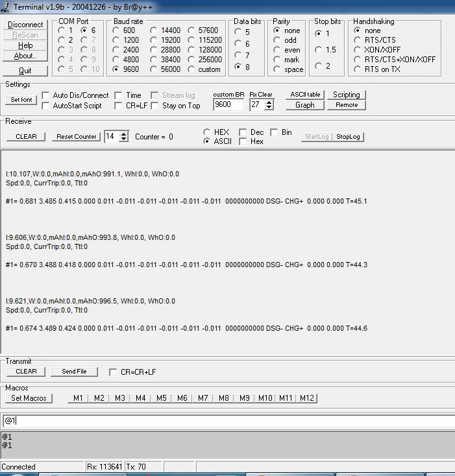This screenshot has height=476, width=455.
Task: Set data bits to 5
Action: pyautogui.click(x=238, y=32)
